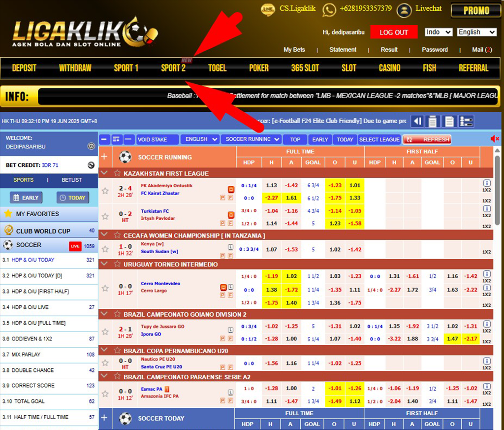This screenshot has height=430, width=504.
Task: Open the SPORT 2 menu
Action: tap(173, 68)
